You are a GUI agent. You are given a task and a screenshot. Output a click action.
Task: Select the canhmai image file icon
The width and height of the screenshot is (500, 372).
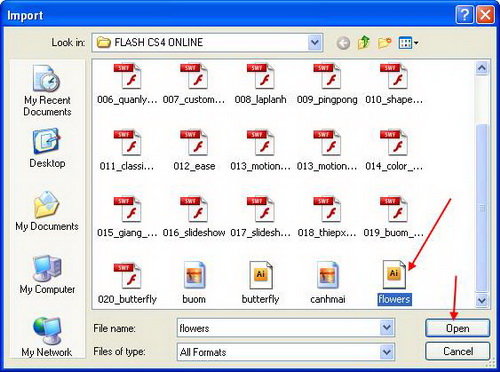pos(328,275)
